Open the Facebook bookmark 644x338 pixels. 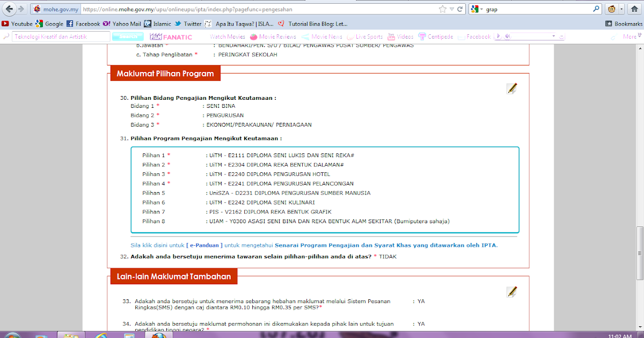tap(83, 24)
